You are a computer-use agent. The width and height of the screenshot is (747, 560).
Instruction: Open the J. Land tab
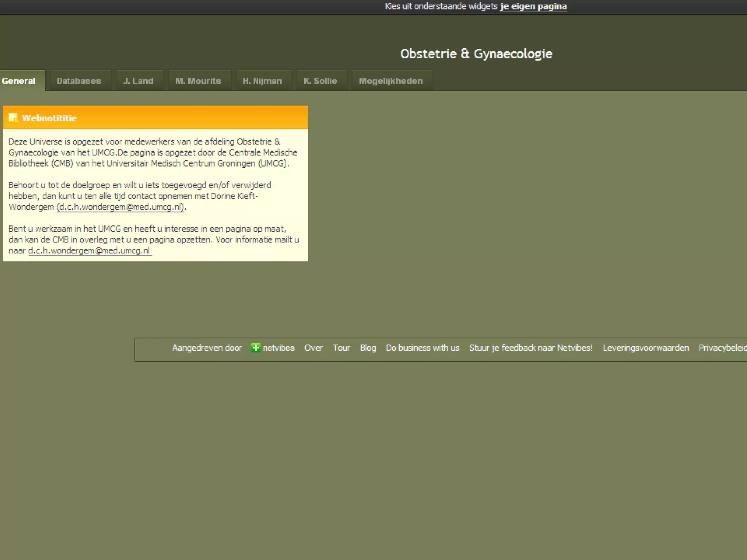pos(138,81)
